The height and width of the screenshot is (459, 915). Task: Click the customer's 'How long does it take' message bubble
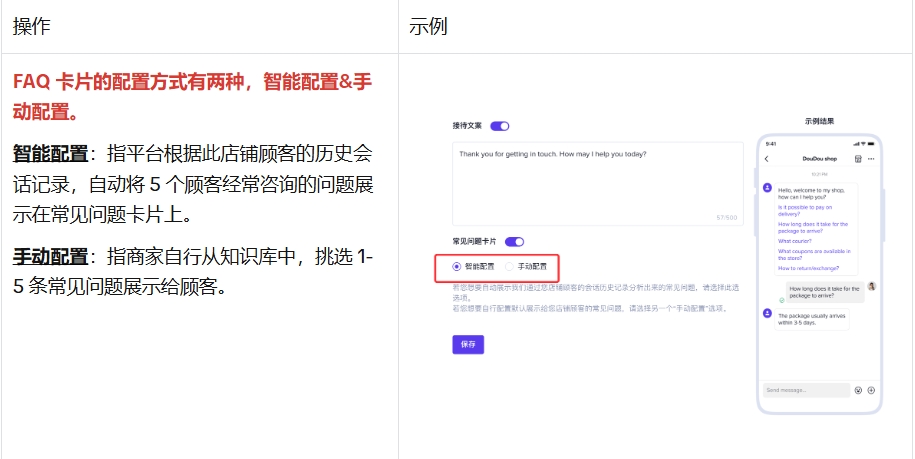point(824,292)
